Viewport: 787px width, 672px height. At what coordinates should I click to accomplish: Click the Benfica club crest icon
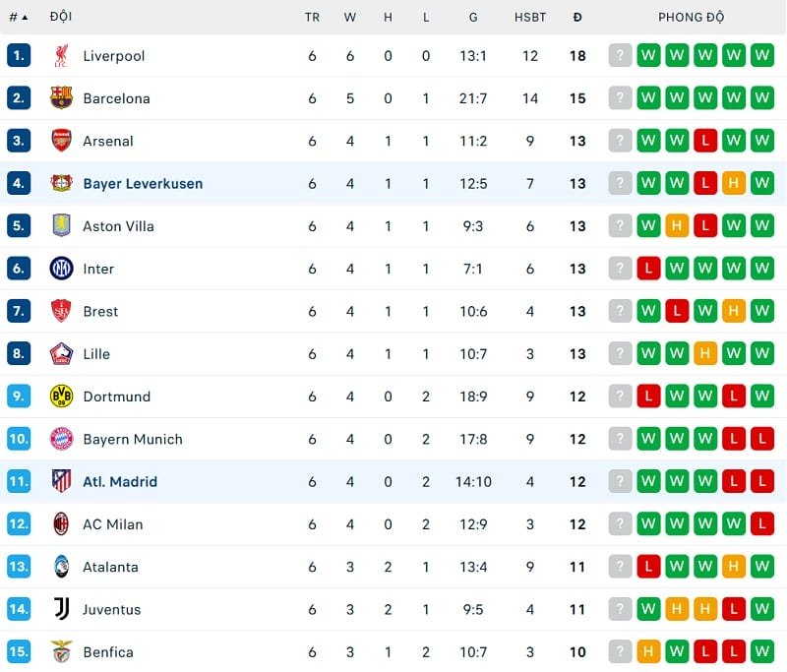point(61,651)
